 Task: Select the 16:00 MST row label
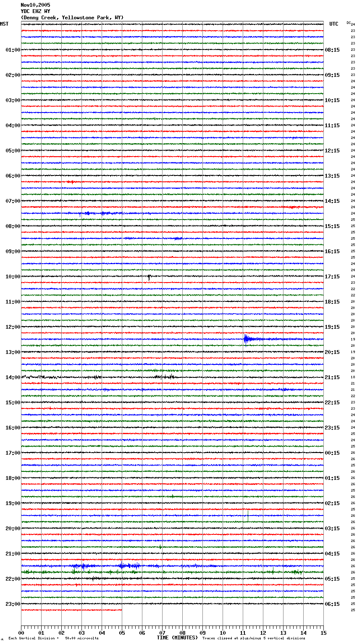pos(13,428)
